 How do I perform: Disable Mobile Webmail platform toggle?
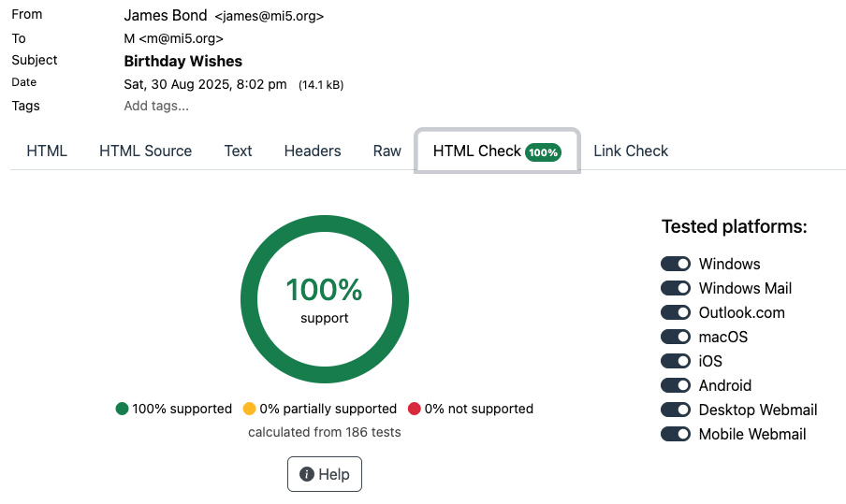click(676, 434)
